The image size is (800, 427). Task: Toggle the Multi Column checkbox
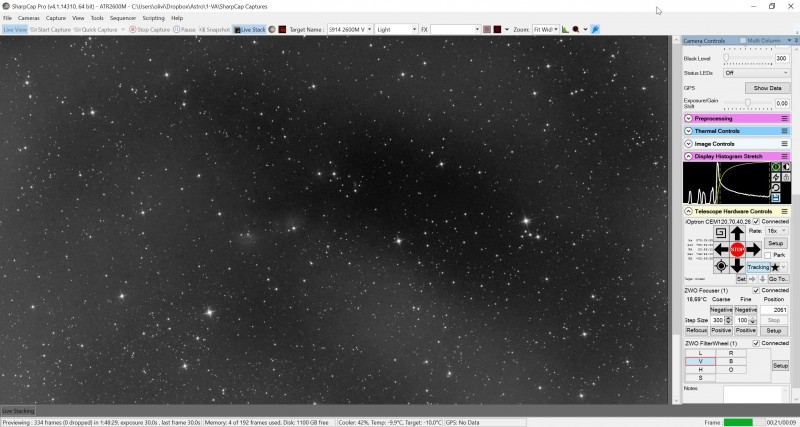coord(743,41)
